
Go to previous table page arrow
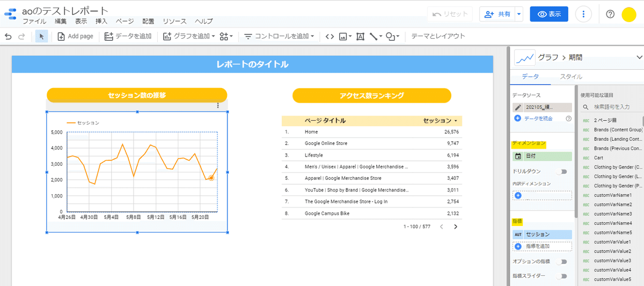(441, 226)
